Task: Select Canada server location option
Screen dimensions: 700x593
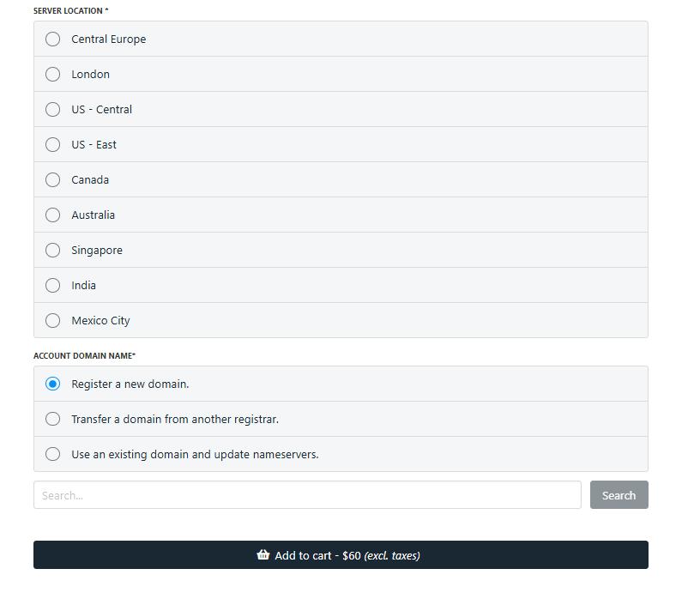Action: 53,180
